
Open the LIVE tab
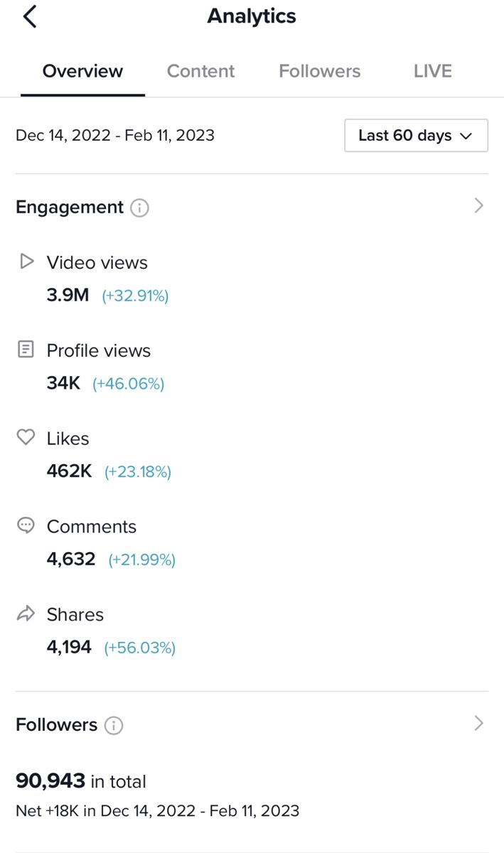tap(432, 71)
